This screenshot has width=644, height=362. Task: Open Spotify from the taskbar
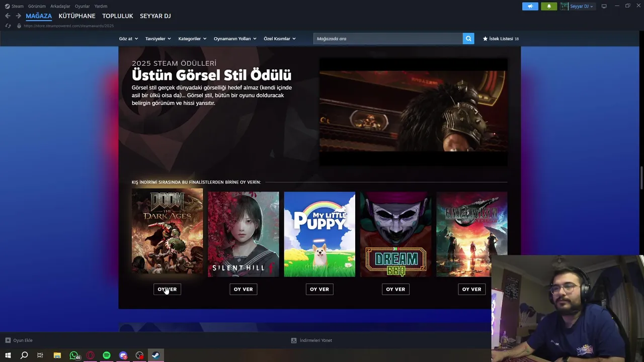(x=107, y=355)
